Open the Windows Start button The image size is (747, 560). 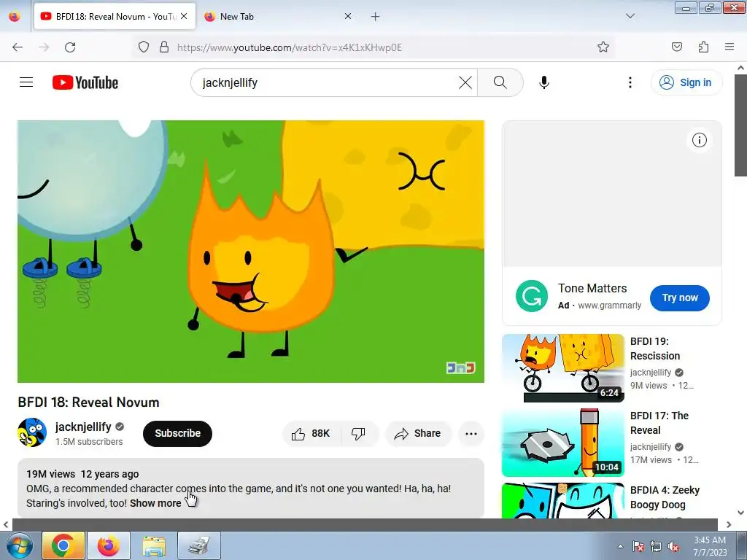[x=20, y=545]
